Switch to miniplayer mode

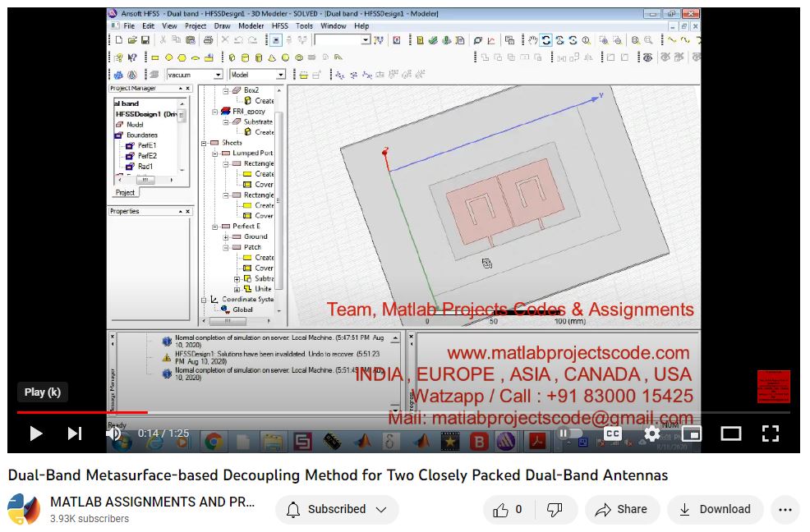(x=692, y=433)
